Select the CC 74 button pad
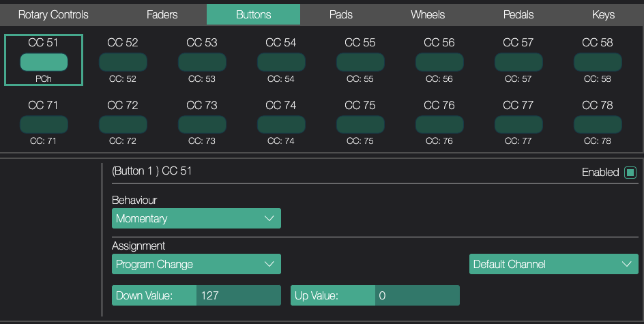 (x=281, y=124)
